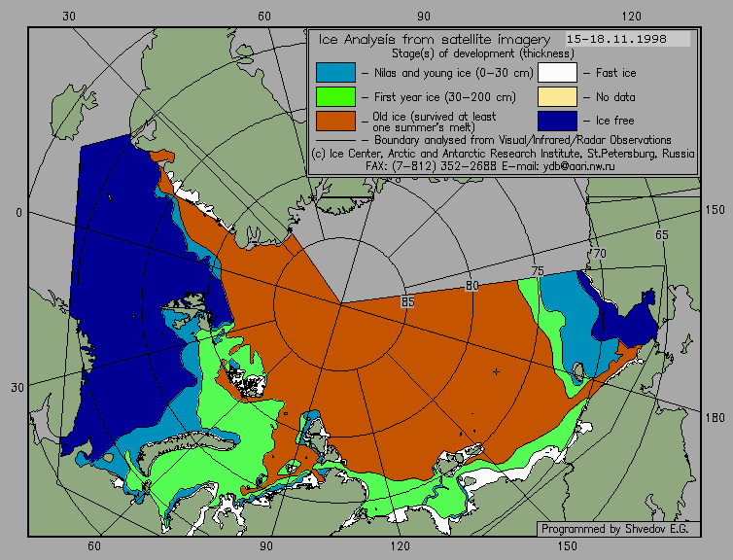
Task: Click the 80 latitude label on map
Action: coord(472,286)
